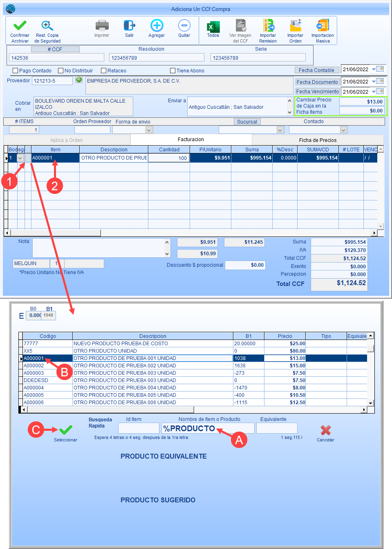
Task: Check the Tiene Abono checkbox
Action: (x=173, y=71)
